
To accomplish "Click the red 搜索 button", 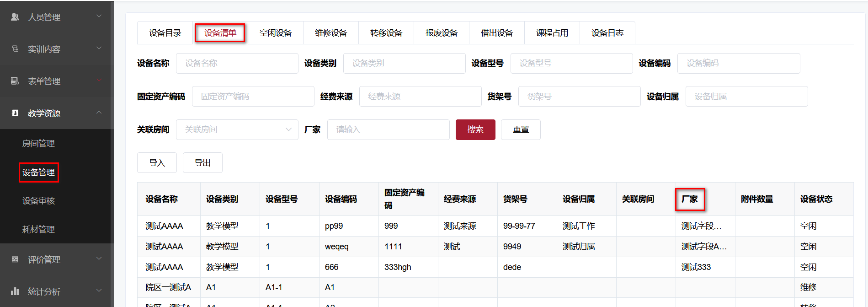I will click(x=475, y=129).
